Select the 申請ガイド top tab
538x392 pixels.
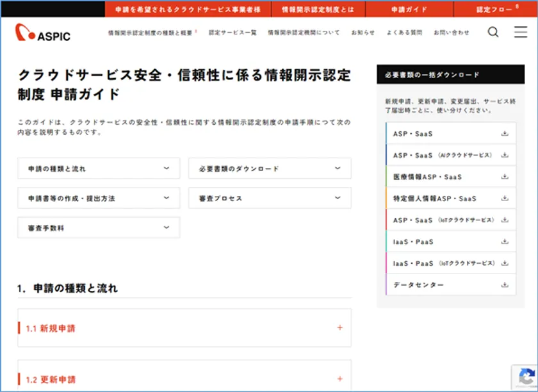(x=409, y=10)
